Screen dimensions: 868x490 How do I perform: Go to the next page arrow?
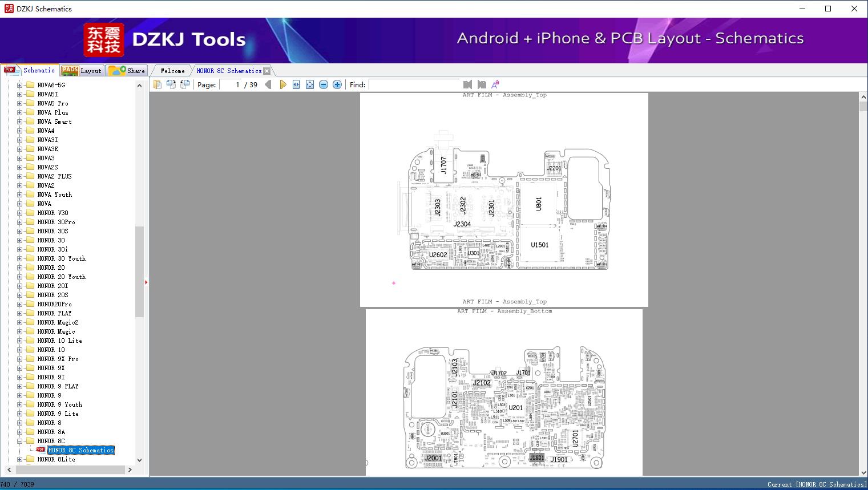pyautogui.click(x=283, y=84)
